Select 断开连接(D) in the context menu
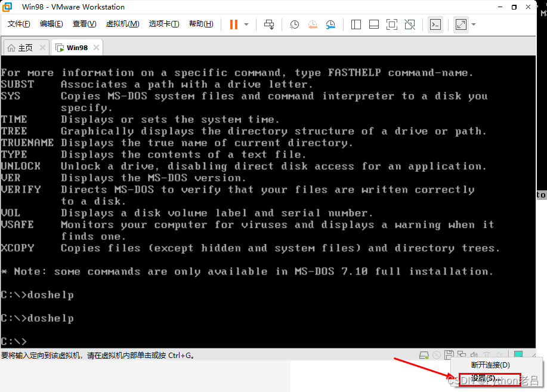547x392 pixels. (490, 365)
